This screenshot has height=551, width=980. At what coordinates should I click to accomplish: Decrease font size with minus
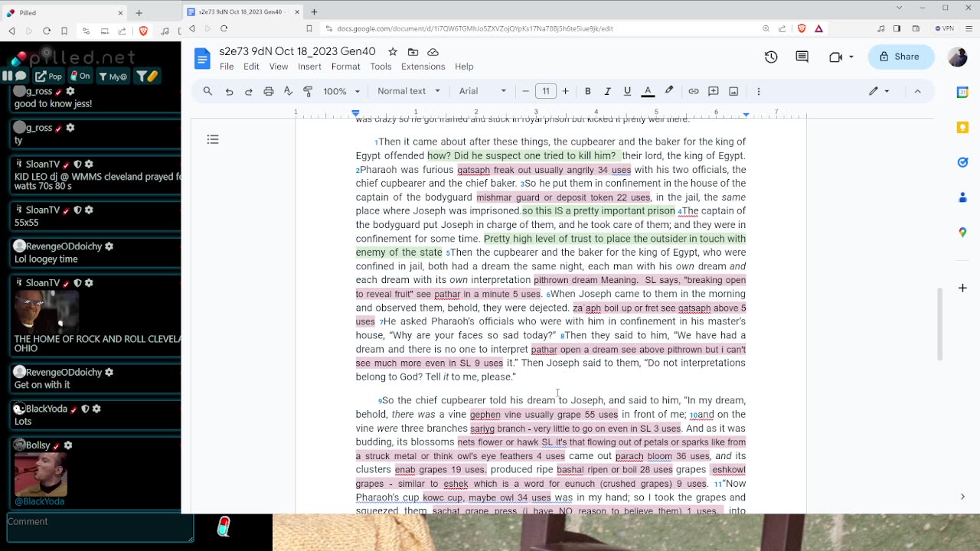[x=525, y=91]
